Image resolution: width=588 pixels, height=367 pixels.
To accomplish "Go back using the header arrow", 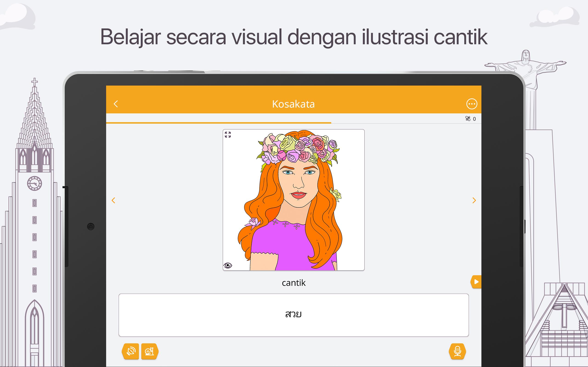I will (x=116, y=104).
